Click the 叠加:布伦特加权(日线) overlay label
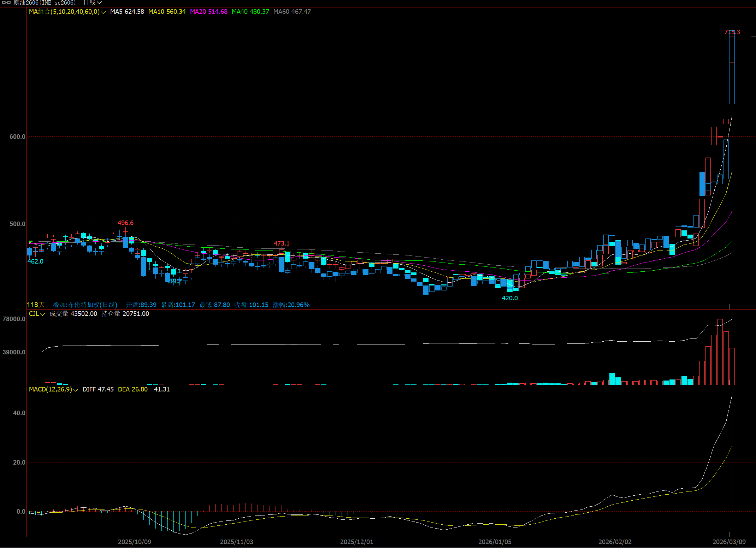 tap(85, 305)
